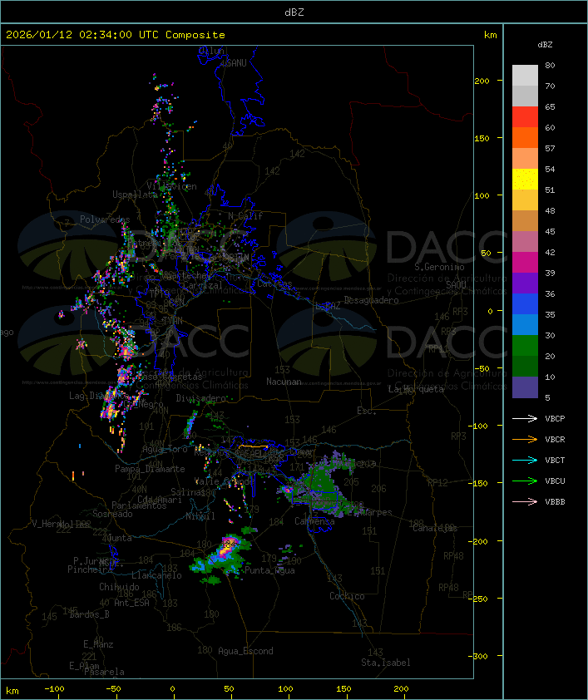Click the VBBB legend label
Image resolution: width=588 pixels, height=700 pixels.
[555, 501]
